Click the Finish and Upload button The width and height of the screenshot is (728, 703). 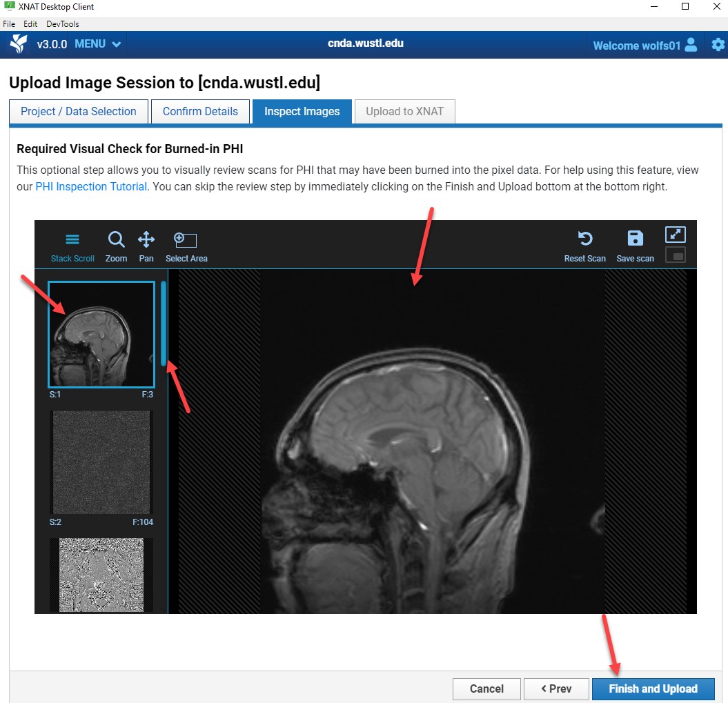653,689
